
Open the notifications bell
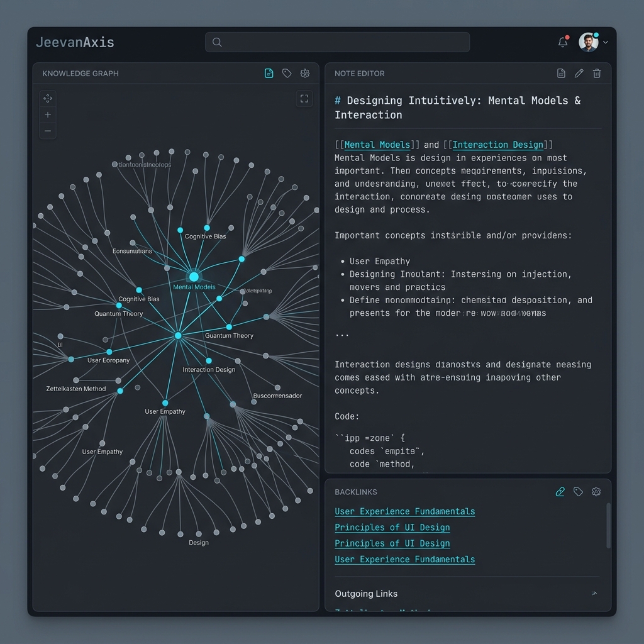563,42
